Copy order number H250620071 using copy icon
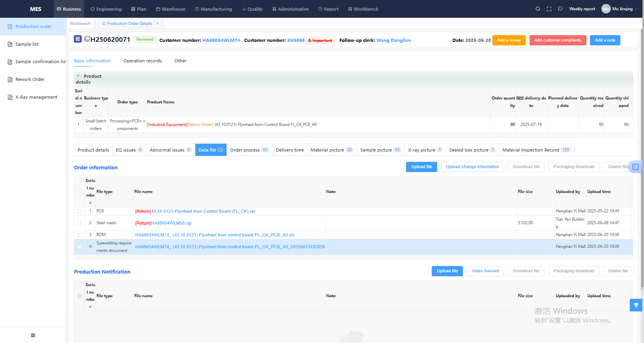Screen dimensions: 644x343 tap(87, 39)
